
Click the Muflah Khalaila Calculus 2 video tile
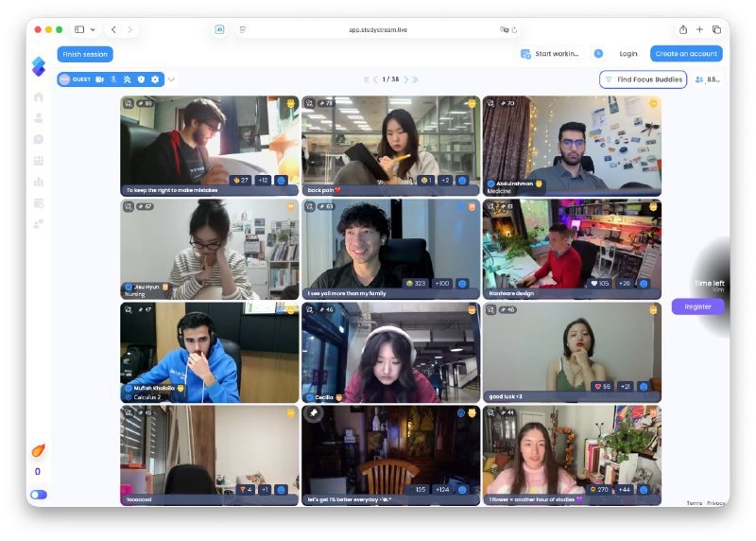209,352
